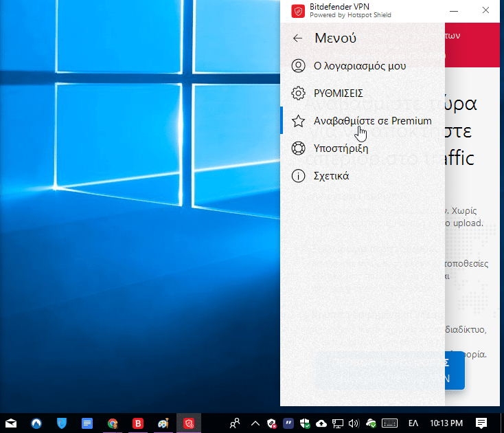Viewport: 504px width, 433px height.
Task: Minimize the Bitdefender VPN window
Action: 454,11
